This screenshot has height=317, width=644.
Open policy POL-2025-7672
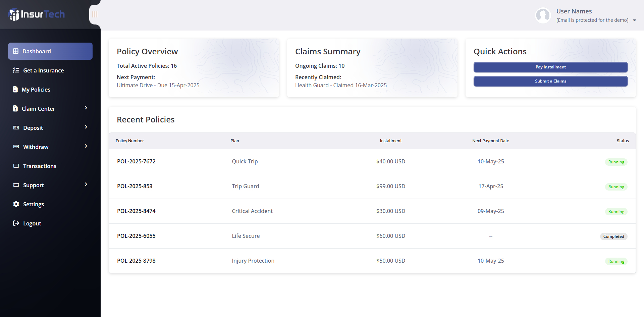pyautogui.click(x=136, y=161)
